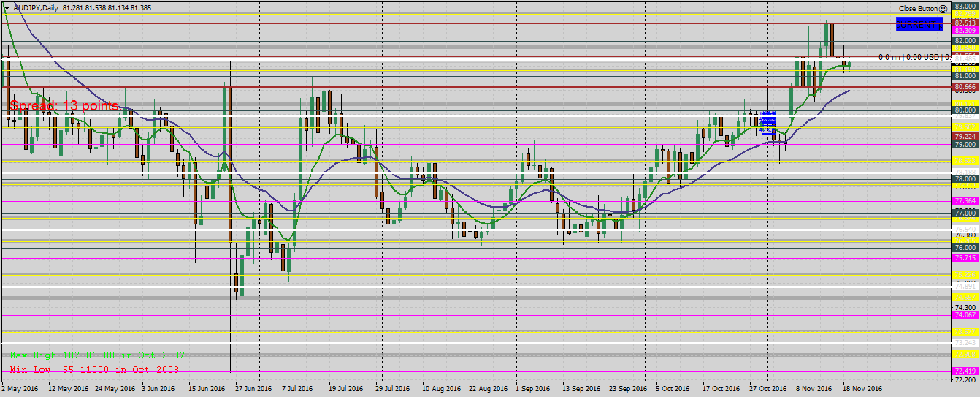The image size is (980, 397).
Task: Select the red 82.513 price label
Action: [x=965, y=23]
